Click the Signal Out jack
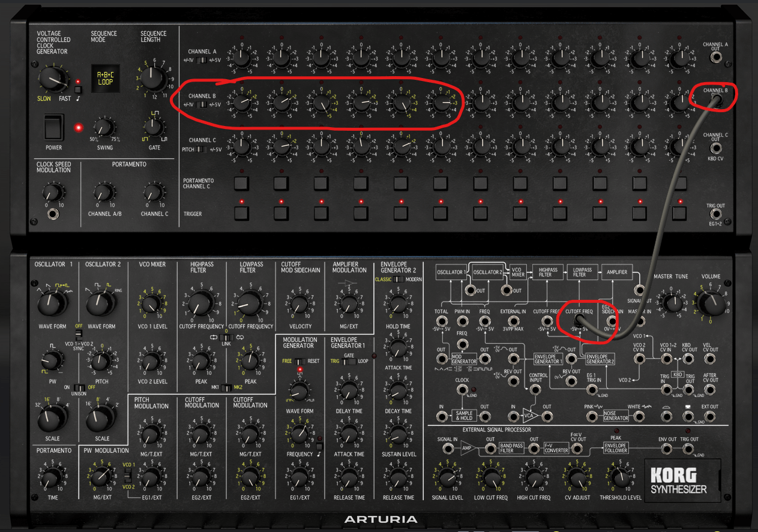758x532 pixels. point(639,290)
